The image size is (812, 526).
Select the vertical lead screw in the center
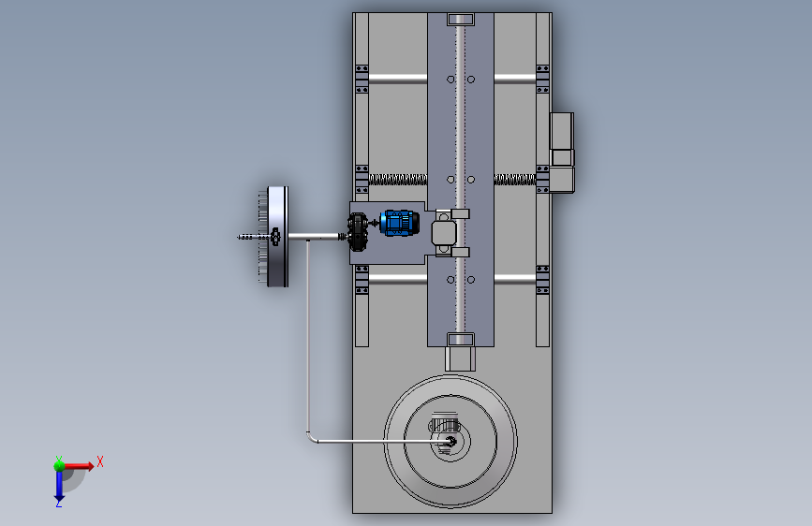[x=460, y=179]
